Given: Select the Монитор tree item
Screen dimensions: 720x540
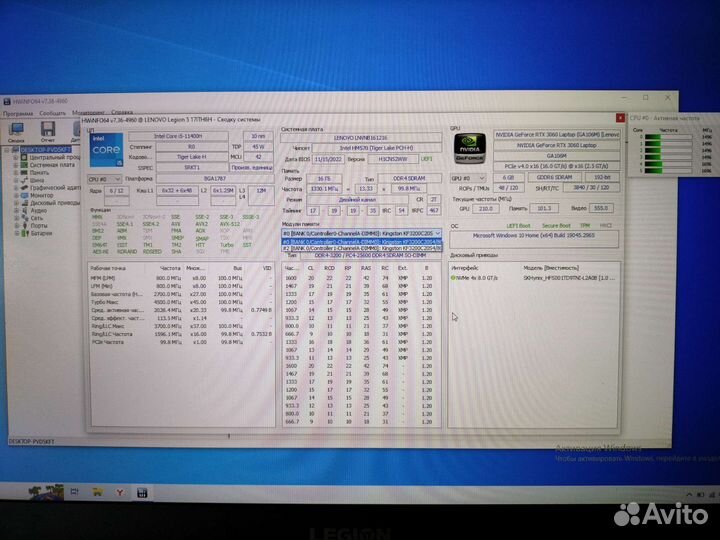Looking at the screenshot, I should [x=41, y=195].
